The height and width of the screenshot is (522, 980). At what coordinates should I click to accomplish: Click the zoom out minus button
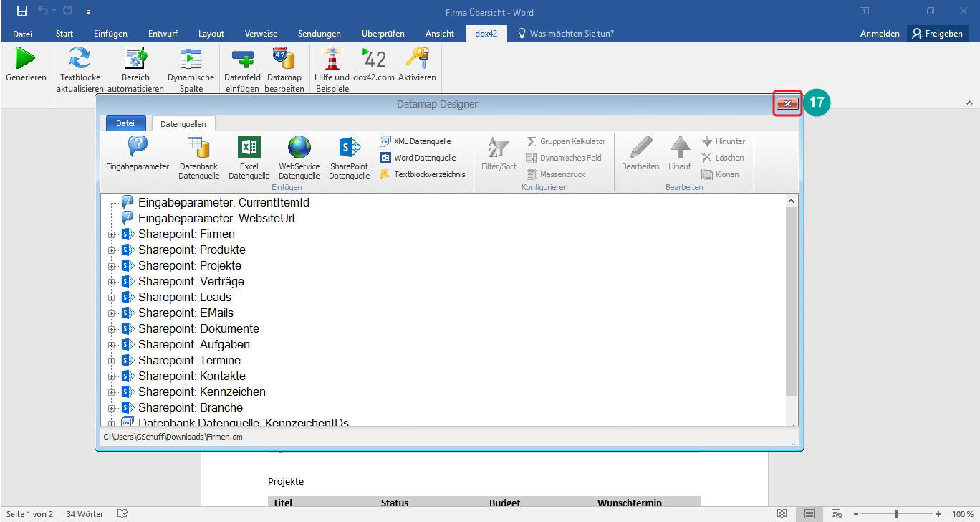pyautogui.click(x=855, y=514)
